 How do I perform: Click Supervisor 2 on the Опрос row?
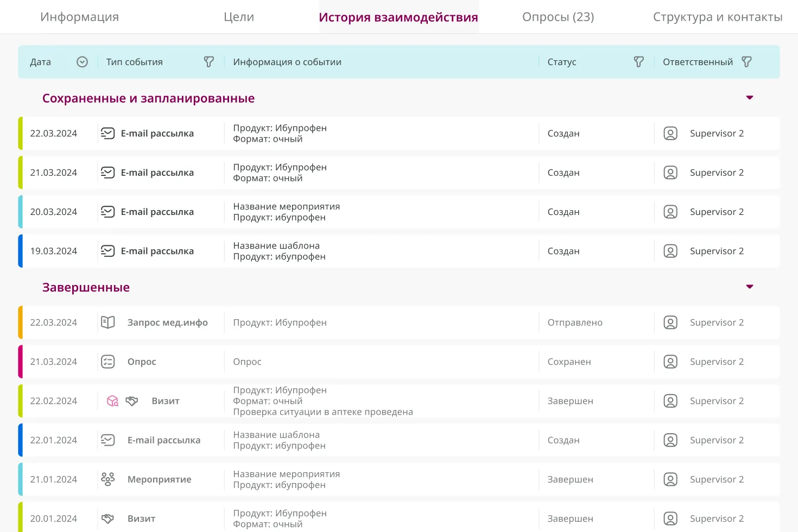(717, 362)
